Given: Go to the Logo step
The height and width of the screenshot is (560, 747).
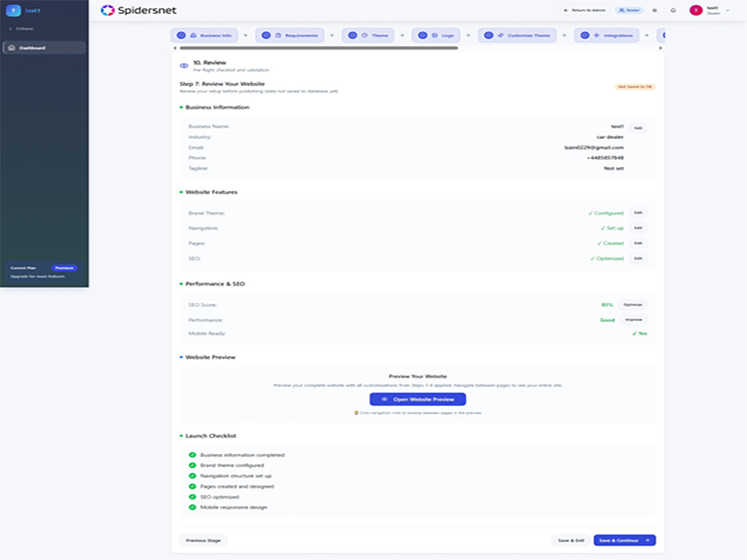Looking at the screenshot, I should [x=436, y=35].
